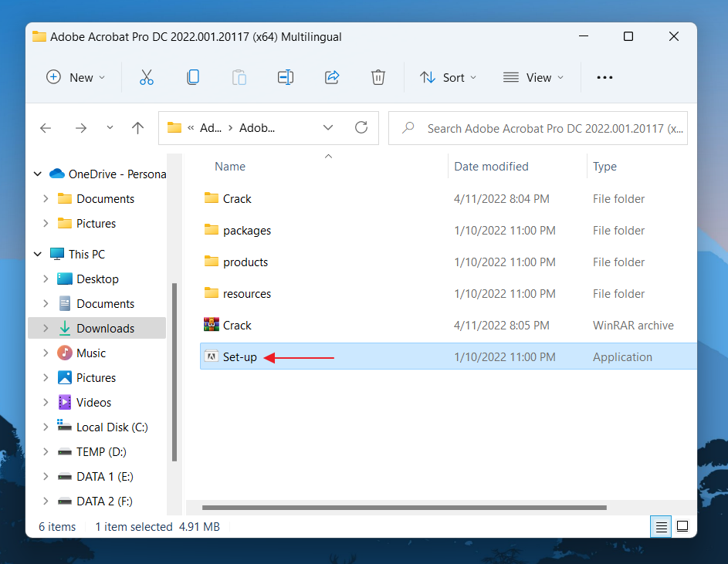
Task: Expand the Desktop tree node
Action: point(46,279)
